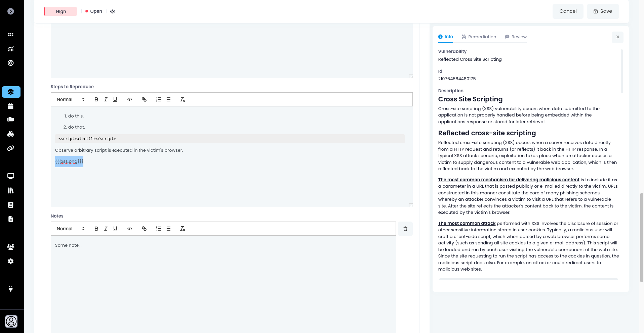Clear formatting in Notes toolbar

coord(183,229)
